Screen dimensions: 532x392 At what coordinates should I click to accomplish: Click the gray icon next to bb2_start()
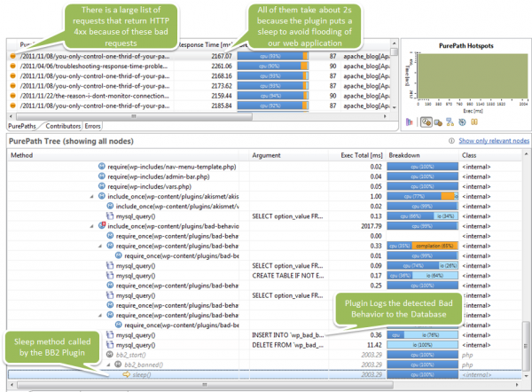(x=110, y=355)
